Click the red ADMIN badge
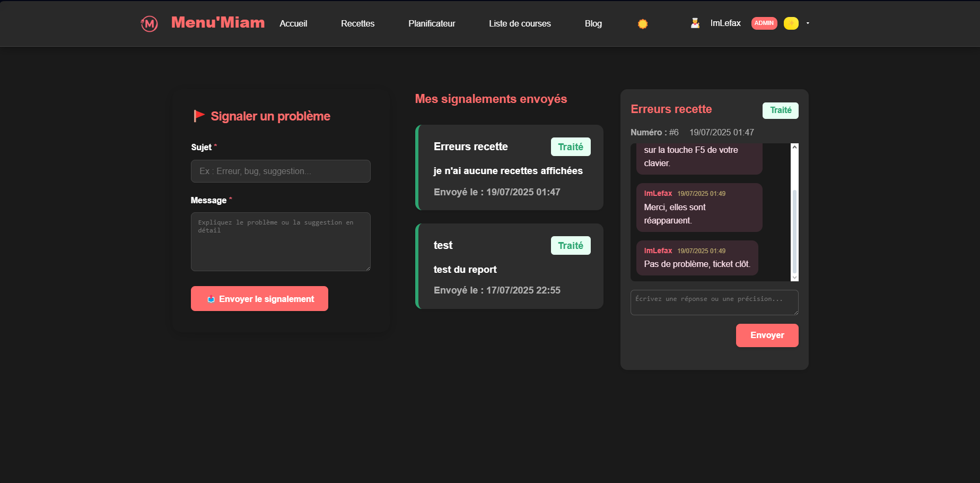The image size is (980, 483). pyautogui.click(x=764, y=23)
